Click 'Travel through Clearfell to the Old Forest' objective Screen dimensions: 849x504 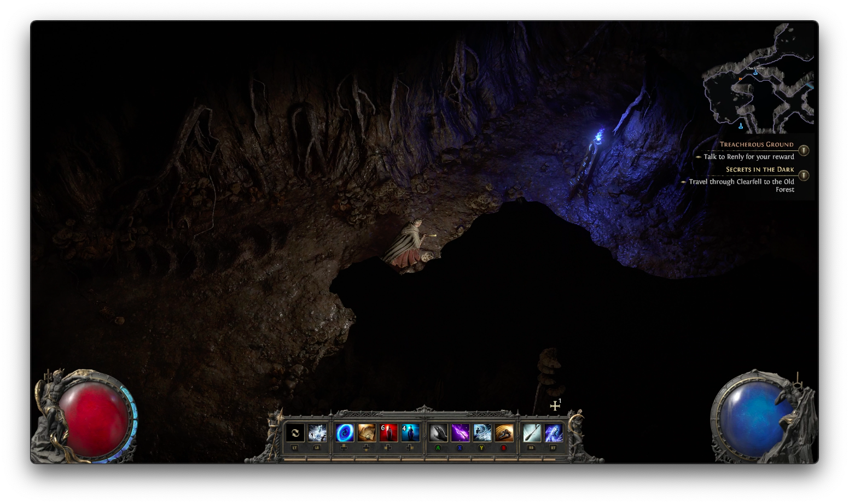[x=741, y=185]
